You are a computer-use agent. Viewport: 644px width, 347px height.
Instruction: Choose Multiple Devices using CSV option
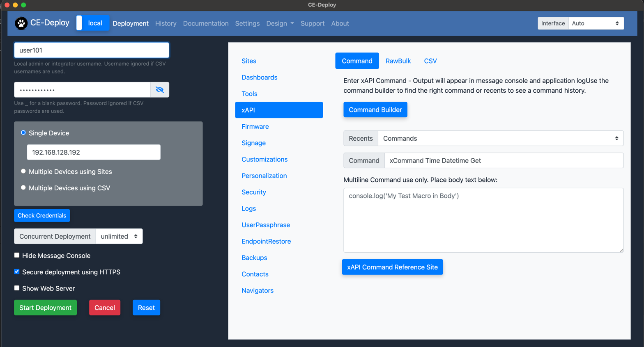(x=23, y=188)
